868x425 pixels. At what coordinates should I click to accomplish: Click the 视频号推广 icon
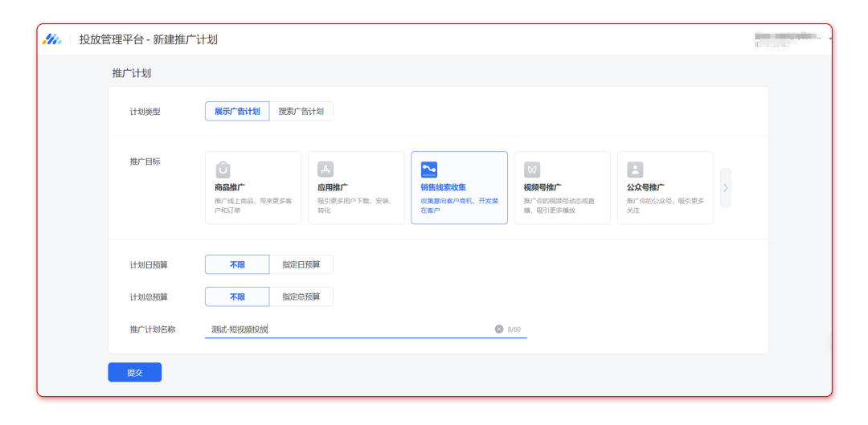point(531,170)
